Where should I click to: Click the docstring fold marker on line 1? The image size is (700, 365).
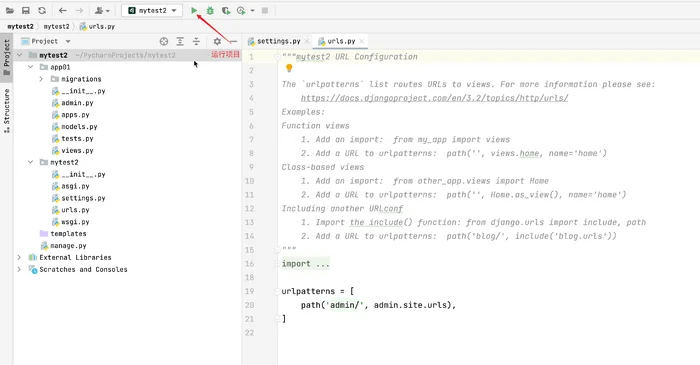(x=277, y=57)
